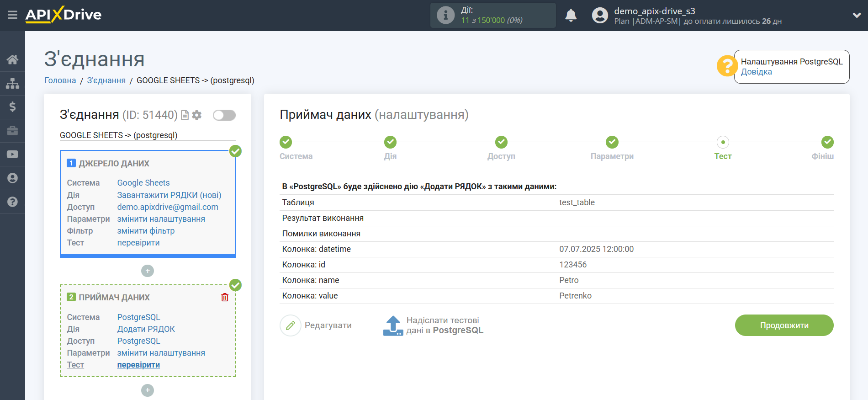The width and height of the screenshot is (868, 400).
Task: Go to Доступ step
Action: 501,142
